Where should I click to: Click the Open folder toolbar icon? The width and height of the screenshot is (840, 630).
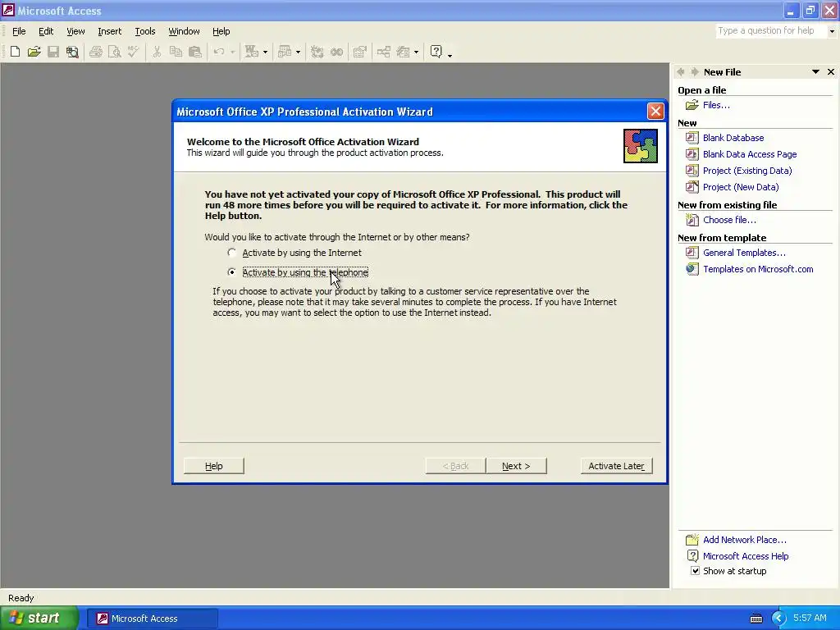click(34, 52)
